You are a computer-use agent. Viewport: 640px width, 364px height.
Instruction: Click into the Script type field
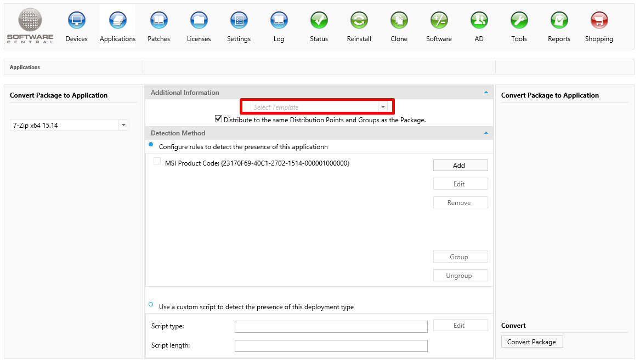click(331, 327)
